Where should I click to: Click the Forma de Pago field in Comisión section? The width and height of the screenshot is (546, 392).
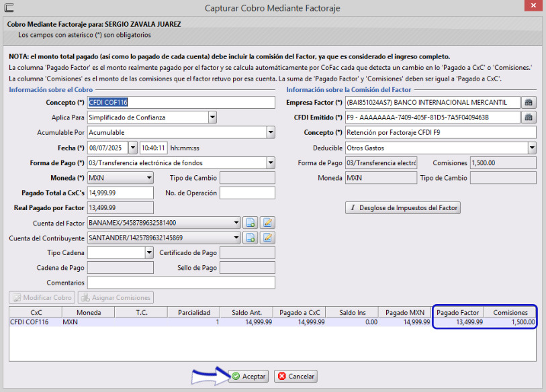381,162
